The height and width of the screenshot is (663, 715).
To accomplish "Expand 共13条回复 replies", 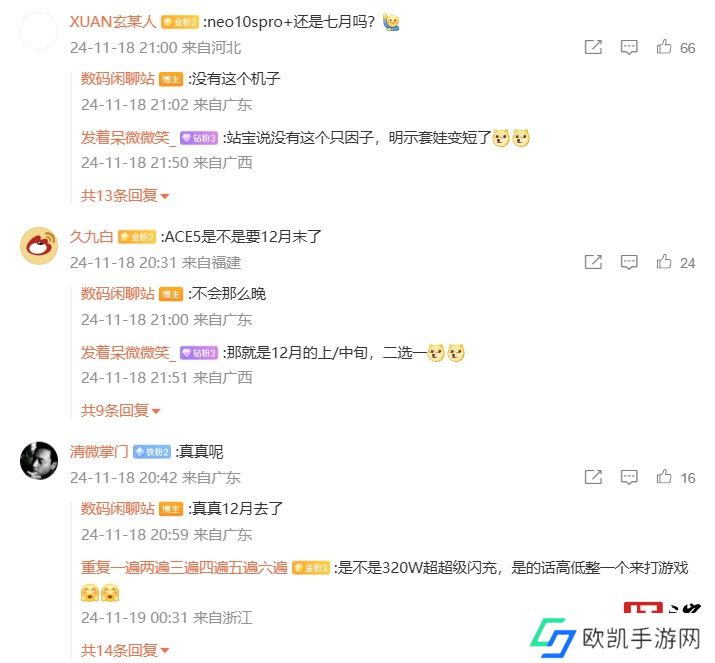I will click(x=124, y=196).
